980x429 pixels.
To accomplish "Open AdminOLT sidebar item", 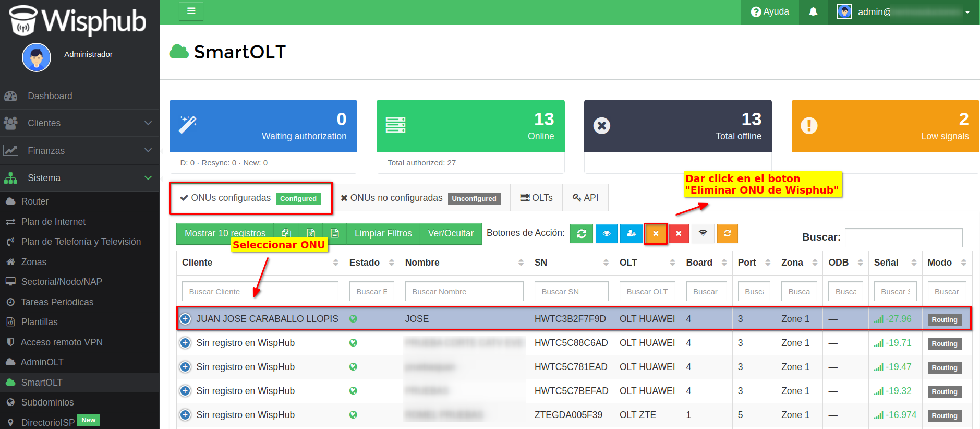I will click(x=79, y=362).
